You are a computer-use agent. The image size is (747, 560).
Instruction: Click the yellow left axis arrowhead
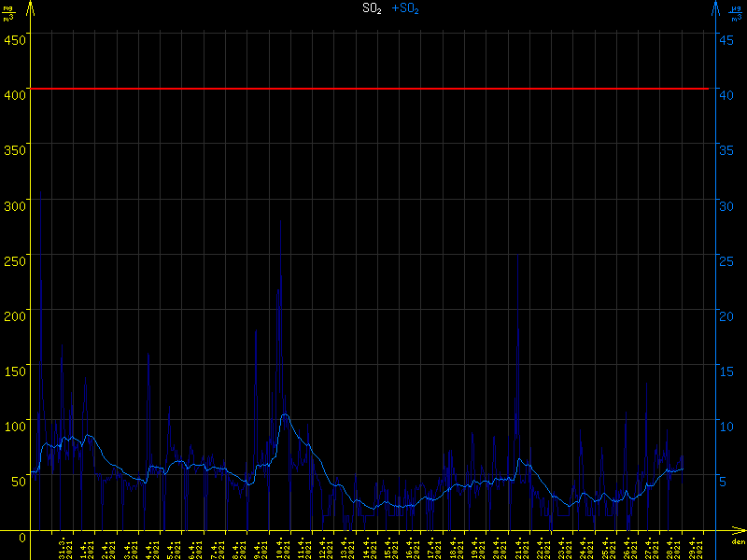point(32,7)
